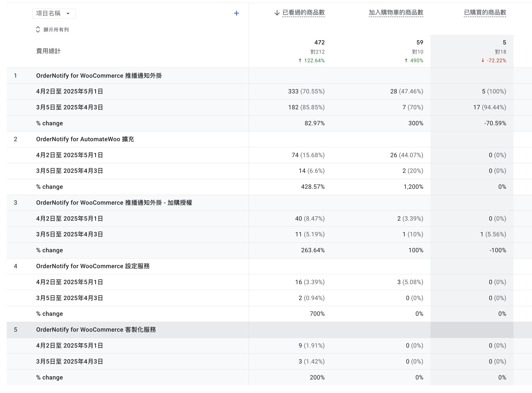The height and width of the screenshot is (393, 532).
Task: Open the 項目名稱 dimension dropdown
Action: 54,14
